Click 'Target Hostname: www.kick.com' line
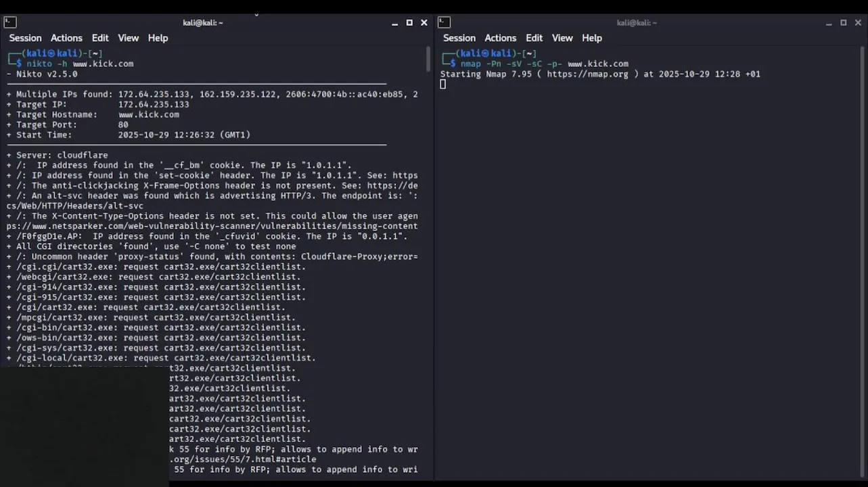Viewport: 868px width, 487px height. [x=93, y=114]
